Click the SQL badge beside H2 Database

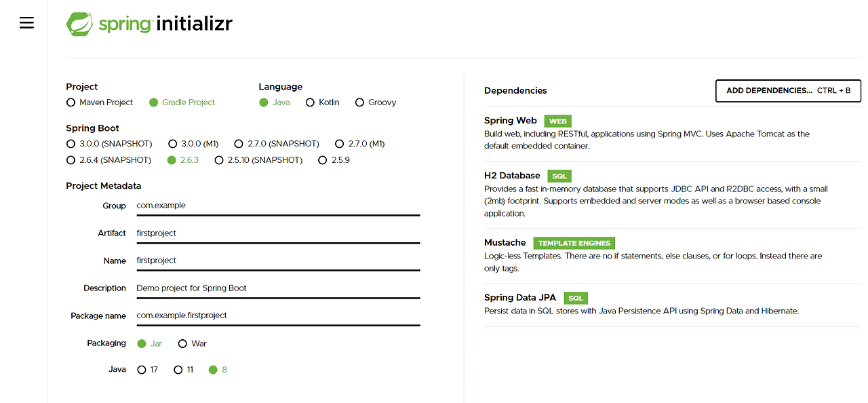click(x=559, y=176)
